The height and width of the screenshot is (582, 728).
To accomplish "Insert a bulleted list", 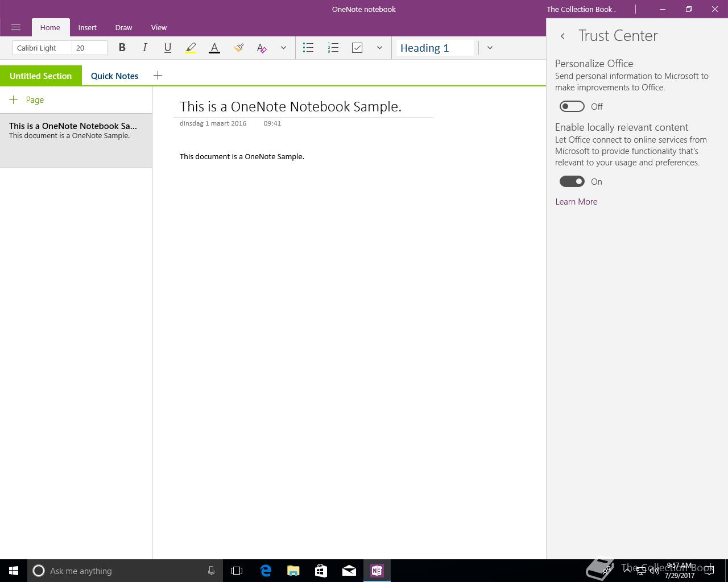I will [308, 48].
